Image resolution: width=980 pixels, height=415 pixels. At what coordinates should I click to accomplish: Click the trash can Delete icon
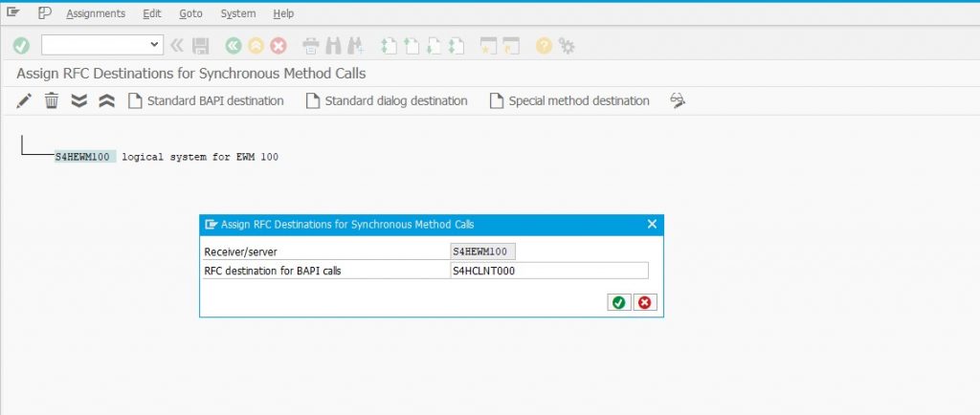pyautogui.click(x=52, y=100)
